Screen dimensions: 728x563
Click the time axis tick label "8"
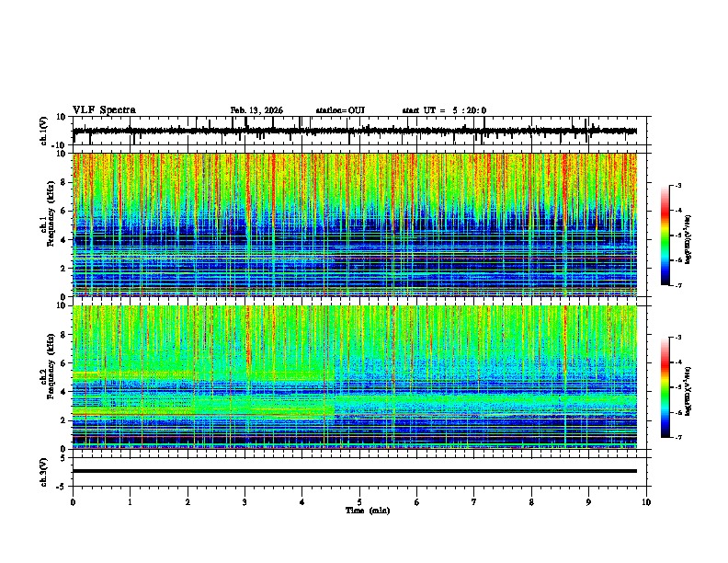(x=531, y=502)
